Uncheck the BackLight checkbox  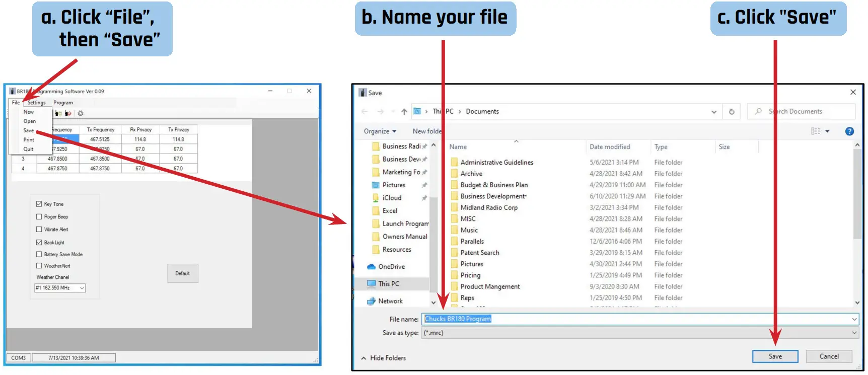coord(39,242)
